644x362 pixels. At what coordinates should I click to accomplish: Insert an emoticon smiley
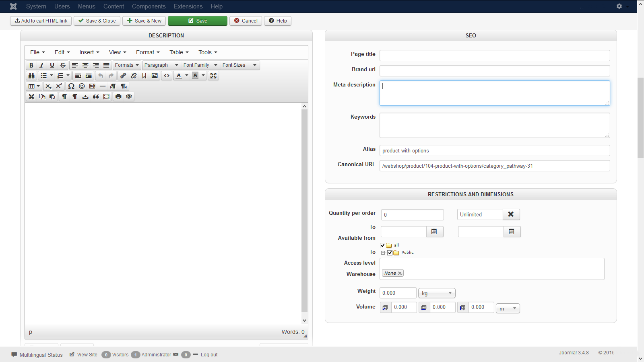click(x=82, y=86)
